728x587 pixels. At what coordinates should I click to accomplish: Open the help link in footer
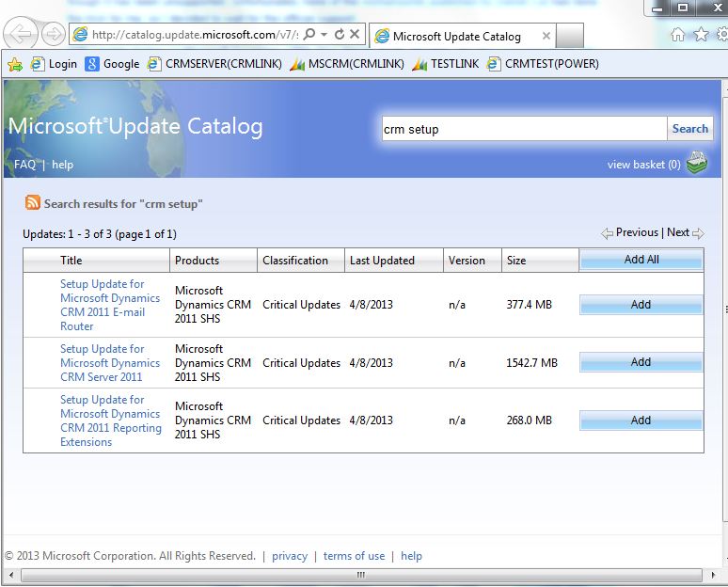click(411, 556)
